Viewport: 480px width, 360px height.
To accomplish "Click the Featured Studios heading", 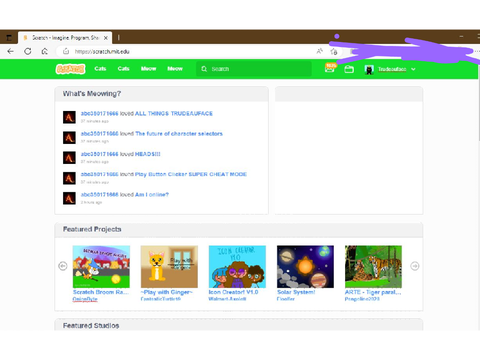I will click(91, 326).
